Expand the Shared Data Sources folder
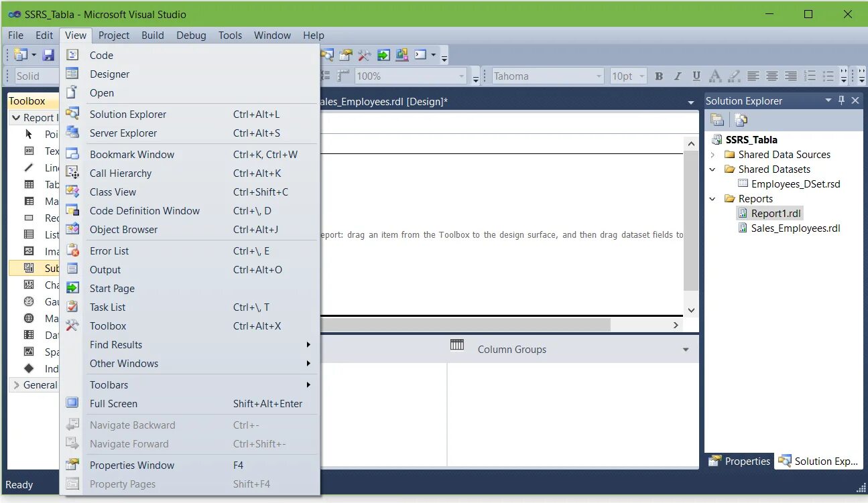 pos(713,155)
